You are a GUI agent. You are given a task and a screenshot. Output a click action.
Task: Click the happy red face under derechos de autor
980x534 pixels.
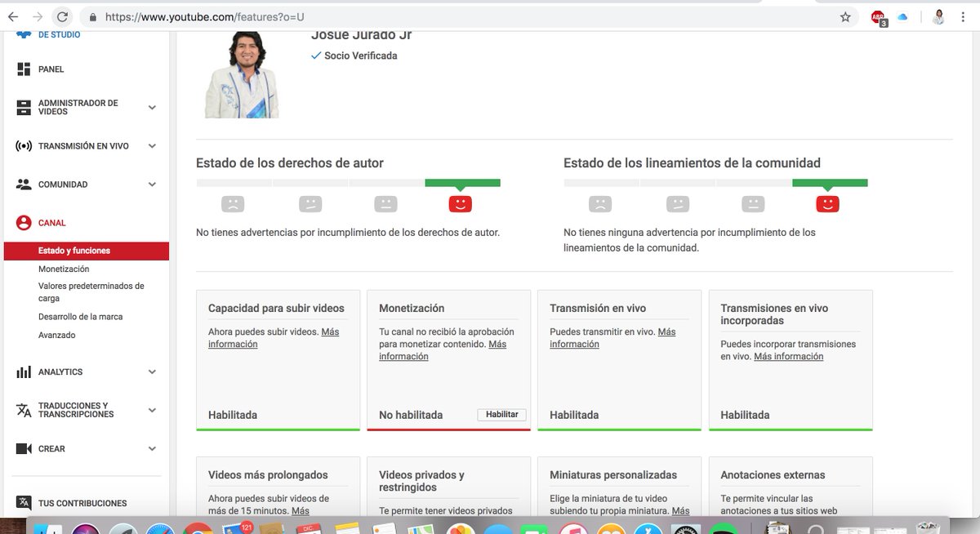(461, 204)
